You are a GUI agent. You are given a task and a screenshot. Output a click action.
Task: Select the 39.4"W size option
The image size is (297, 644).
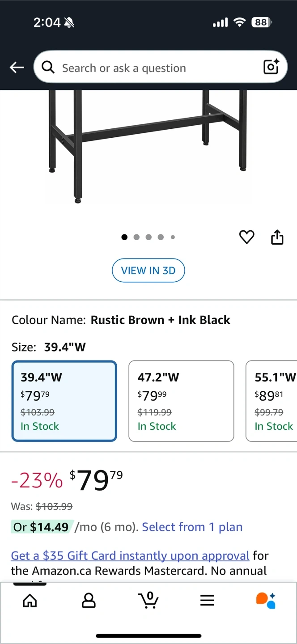coord(64,401)
